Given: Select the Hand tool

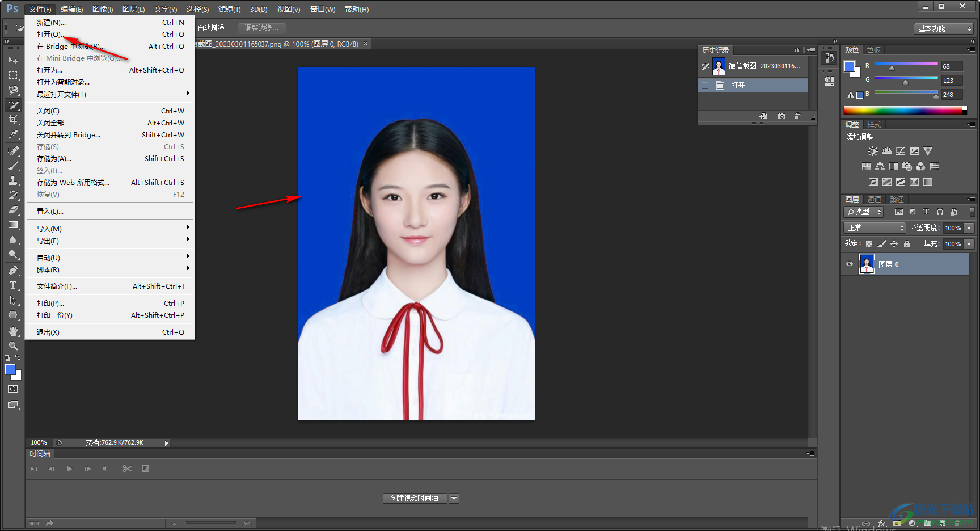Looking at the screenshot, I should (12, 331).
